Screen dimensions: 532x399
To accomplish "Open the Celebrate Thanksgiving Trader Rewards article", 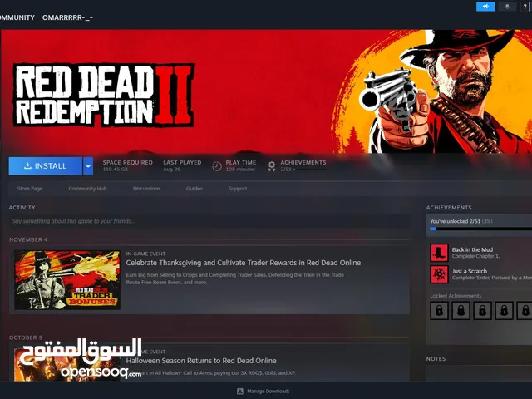I will click(244, 263).
